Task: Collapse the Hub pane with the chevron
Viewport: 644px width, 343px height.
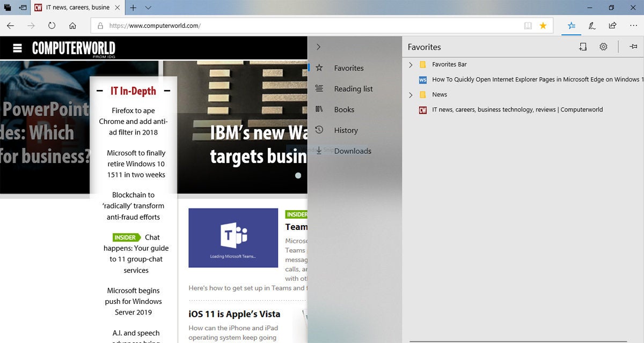Action: pyautogui.click(x=318, y=47)
